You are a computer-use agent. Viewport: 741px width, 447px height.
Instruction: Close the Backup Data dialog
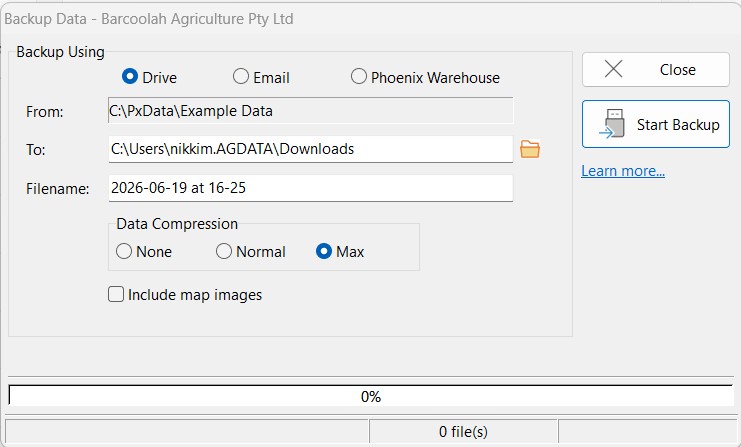click(656, 69)
